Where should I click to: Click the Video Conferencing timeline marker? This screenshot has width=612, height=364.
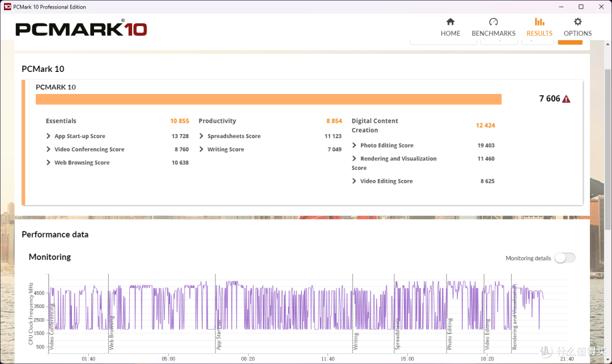pos(51,327)
